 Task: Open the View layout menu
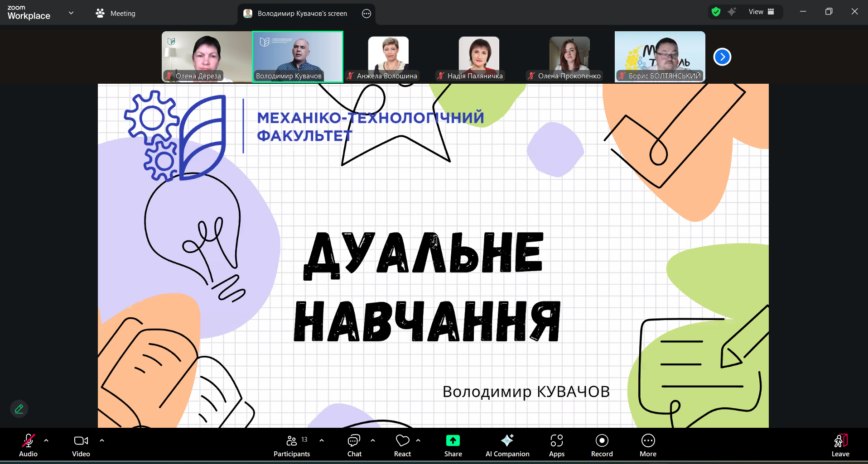pos(761,12)
